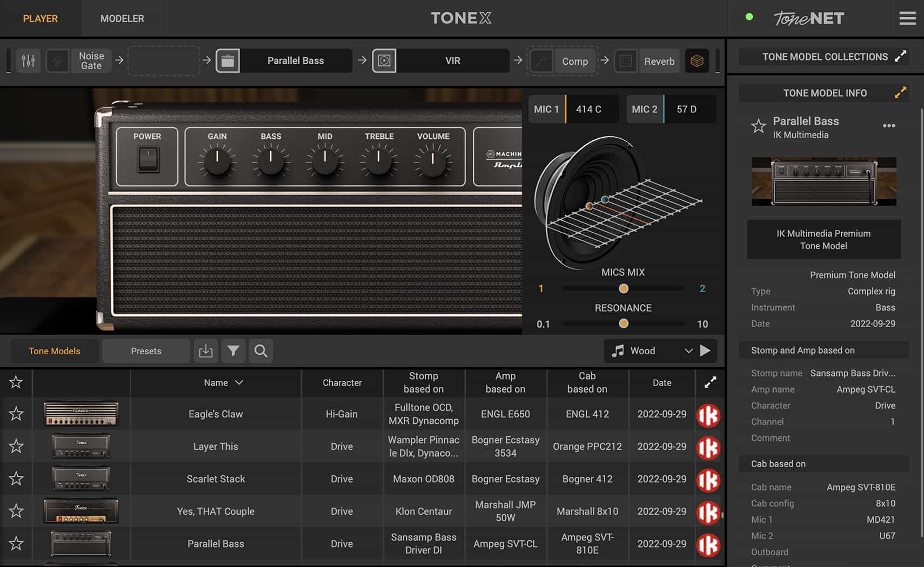924x567 pixels.
Task: Star the Scarlet Stack model
Action: (16, 478)
